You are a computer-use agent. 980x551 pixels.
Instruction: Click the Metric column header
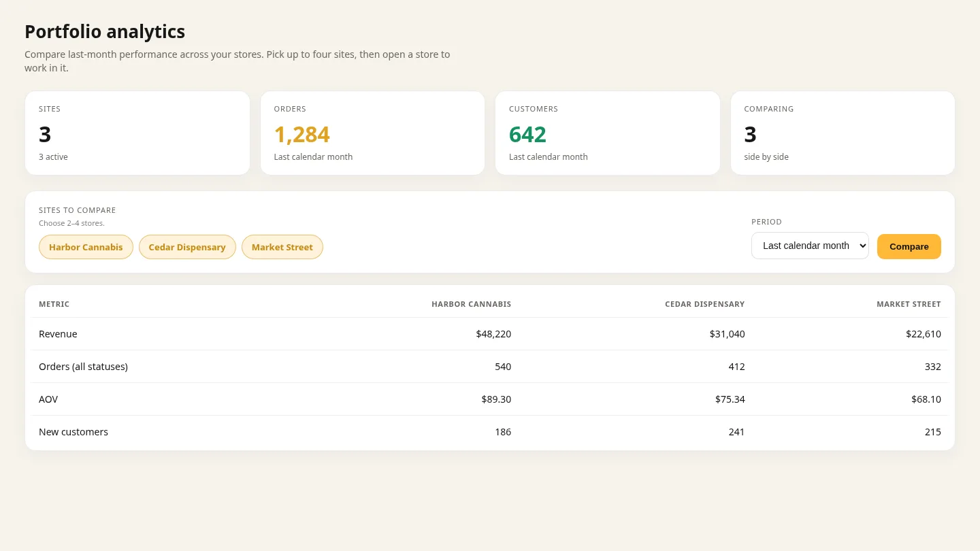pyautogui.click(x=54, y=304)
